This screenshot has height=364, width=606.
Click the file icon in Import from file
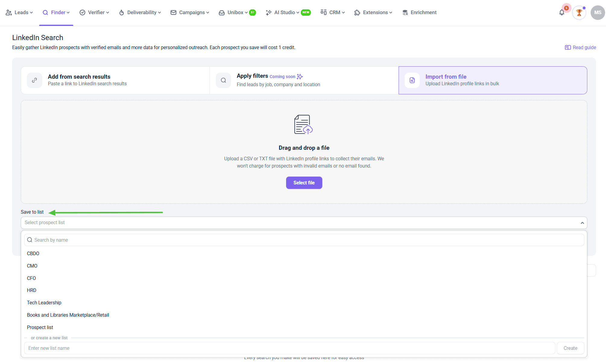point(412,80)
